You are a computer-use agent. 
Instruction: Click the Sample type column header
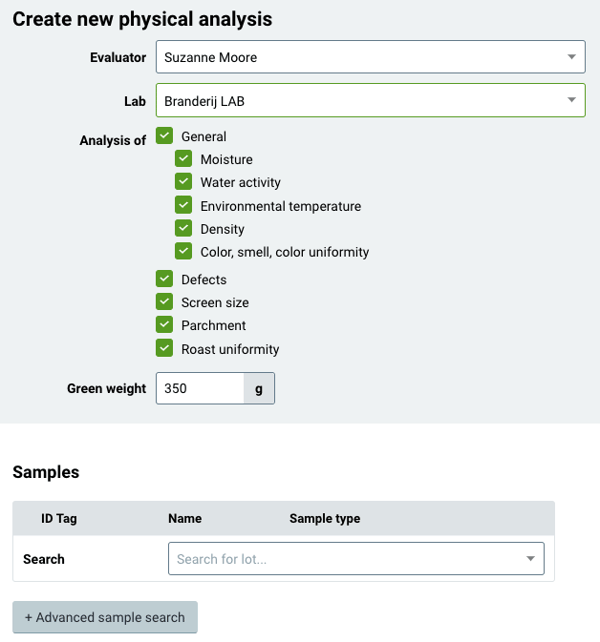[x=325, y=518]
